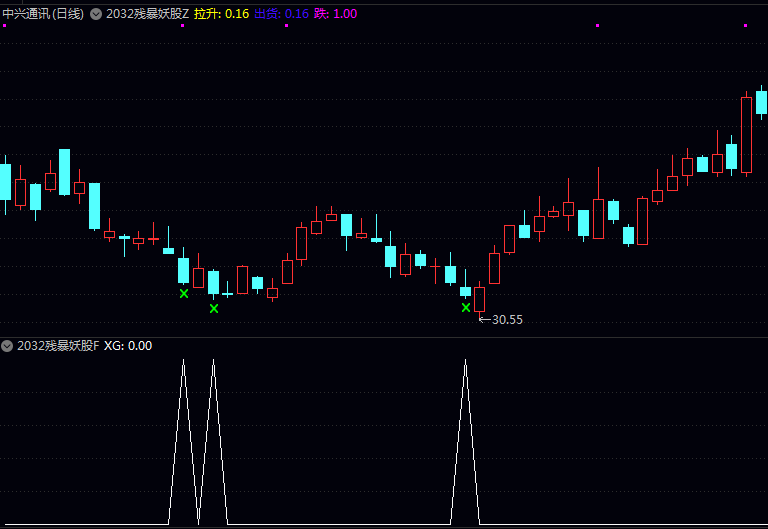
Task: Select the tall red candle near the right edge
Action: point(746,134)
